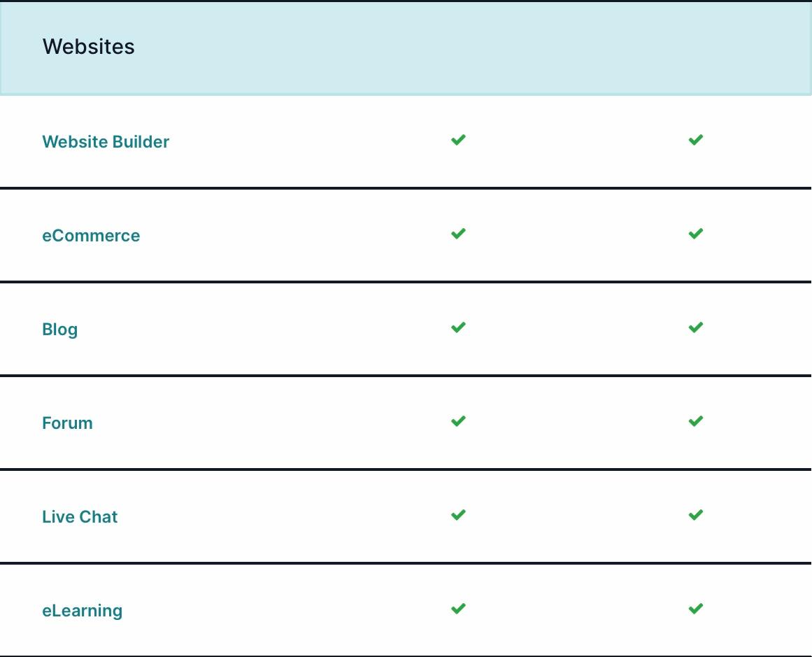
Task: Click second-column checkmark for Website Builder
Action: point(695,140)
